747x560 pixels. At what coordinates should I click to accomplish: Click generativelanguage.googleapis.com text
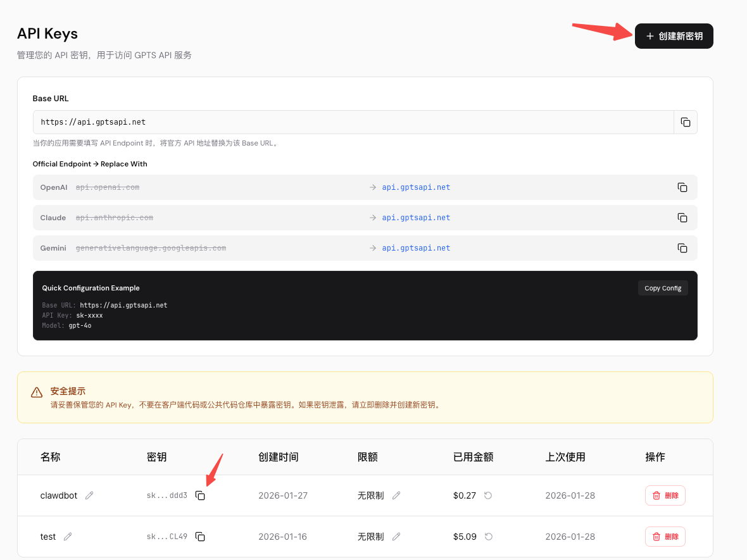tap(151, 248)
